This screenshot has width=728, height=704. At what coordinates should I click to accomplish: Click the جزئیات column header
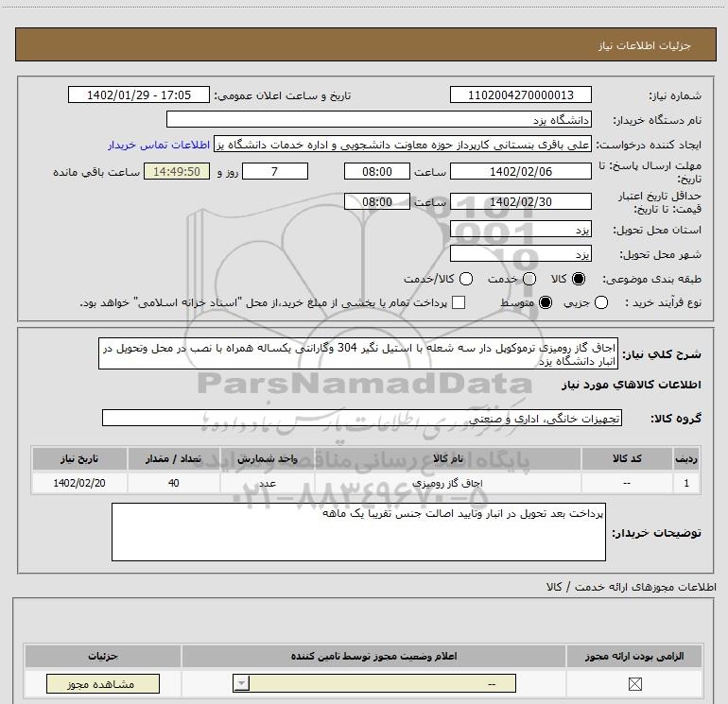[103, 656]
